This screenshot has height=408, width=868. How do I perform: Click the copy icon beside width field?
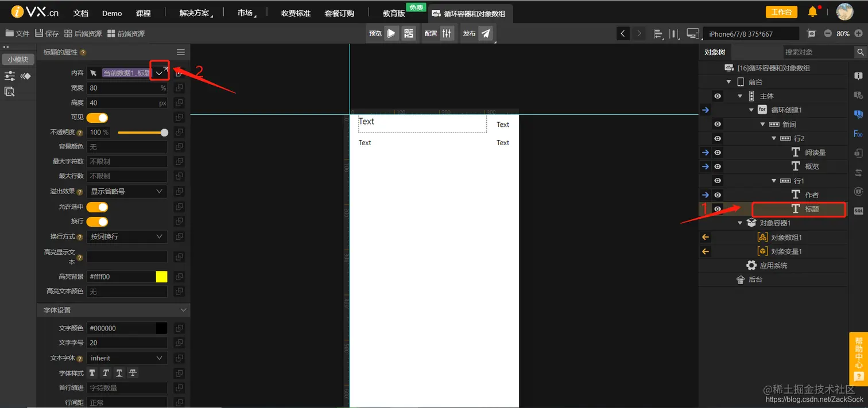pos(179,88)
